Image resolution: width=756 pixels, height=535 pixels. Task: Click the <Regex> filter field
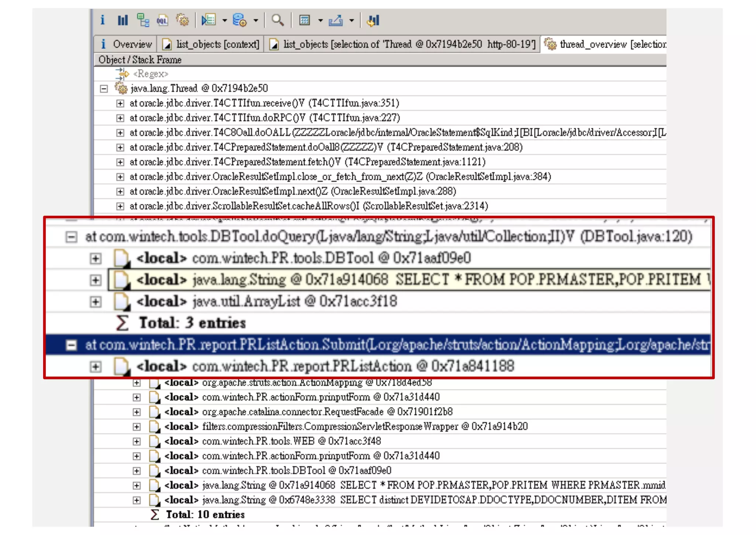tap(151, 74)
